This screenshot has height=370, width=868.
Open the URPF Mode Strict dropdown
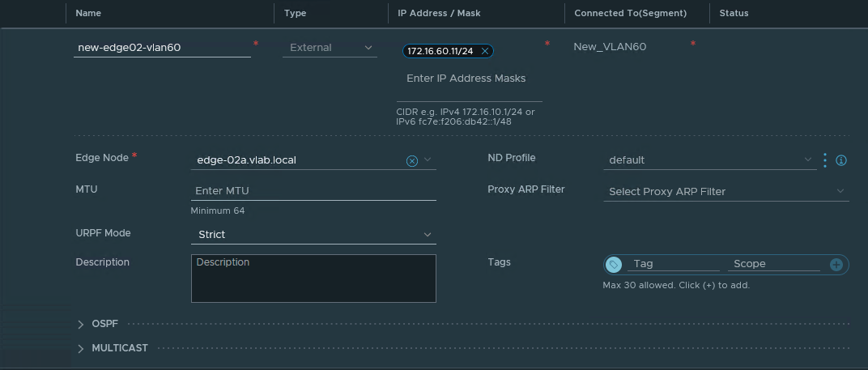point(313,235)
